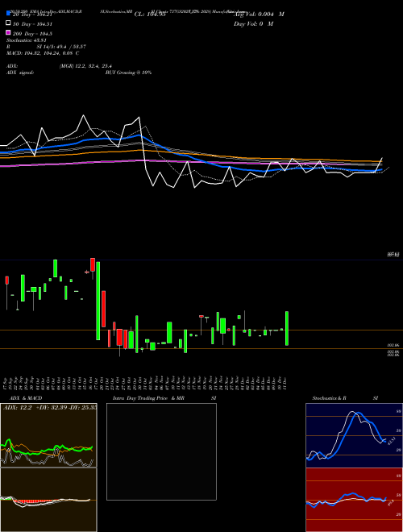
Task: Click the 'CL: 104.95' close price value
Action: [x=150, y=15]
